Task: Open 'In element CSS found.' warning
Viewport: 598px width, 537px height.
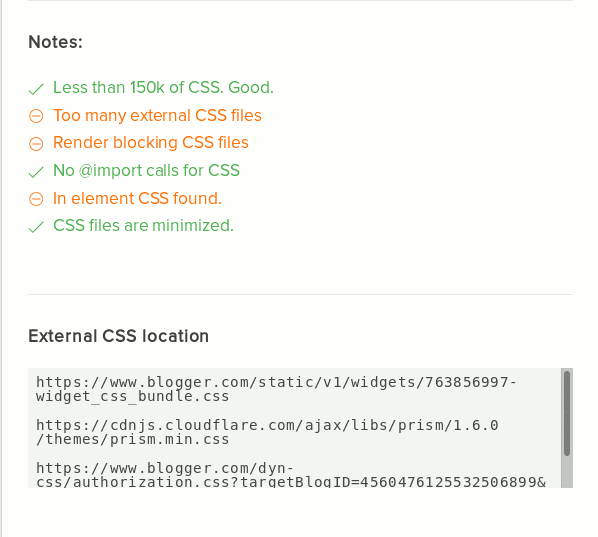Action: 137,198
